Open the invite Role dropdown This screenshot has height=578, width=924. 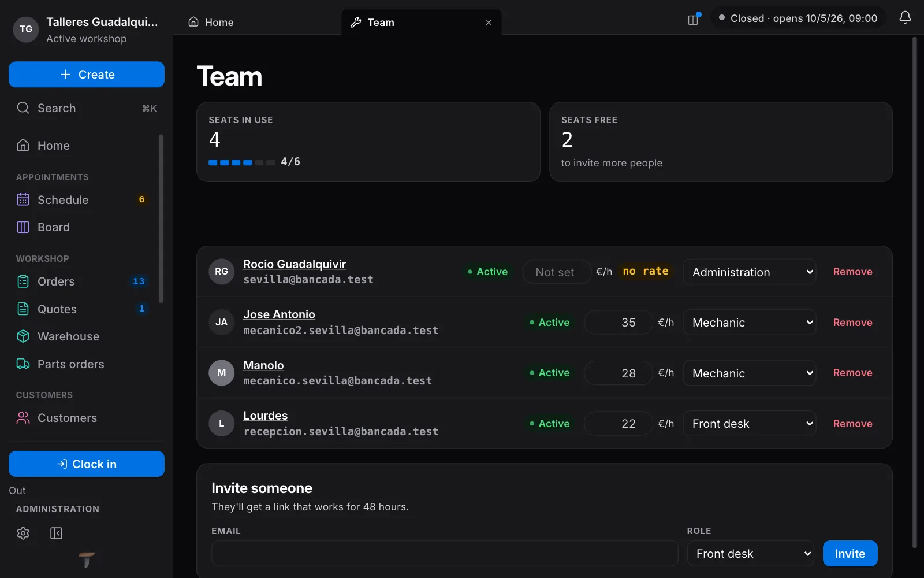click(751, 554)
